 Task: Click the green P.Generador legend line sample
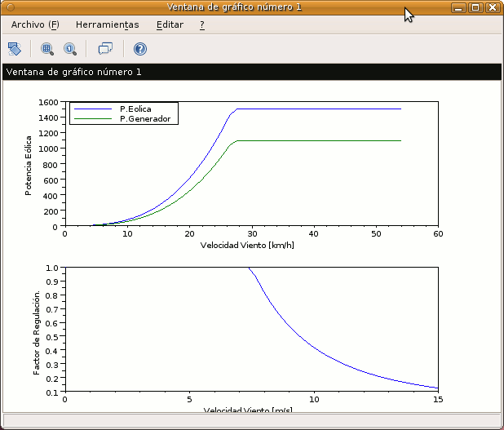pos(93,119)
